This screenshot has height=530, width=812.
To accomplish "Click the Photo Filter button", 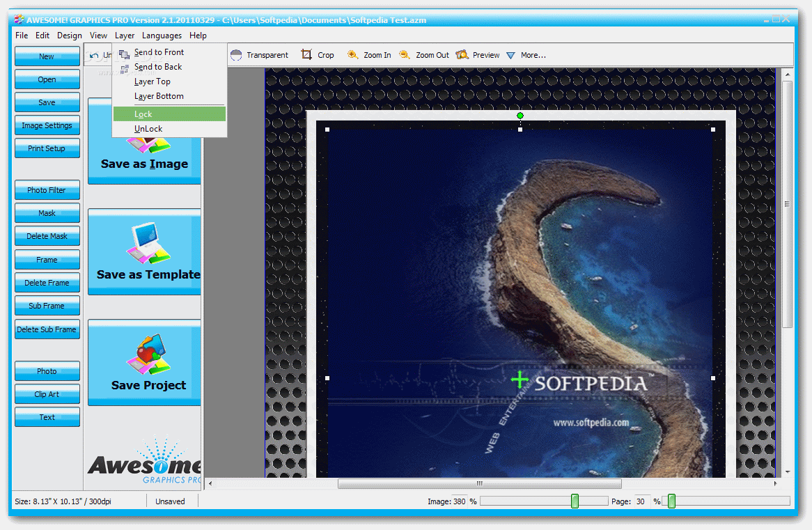I will pos(47,190).
